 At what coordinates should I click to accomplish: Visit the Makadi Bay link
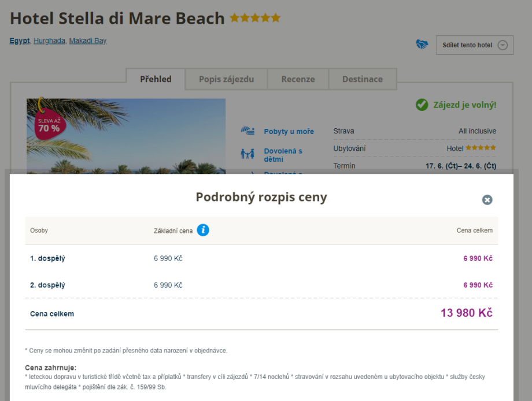88,41
